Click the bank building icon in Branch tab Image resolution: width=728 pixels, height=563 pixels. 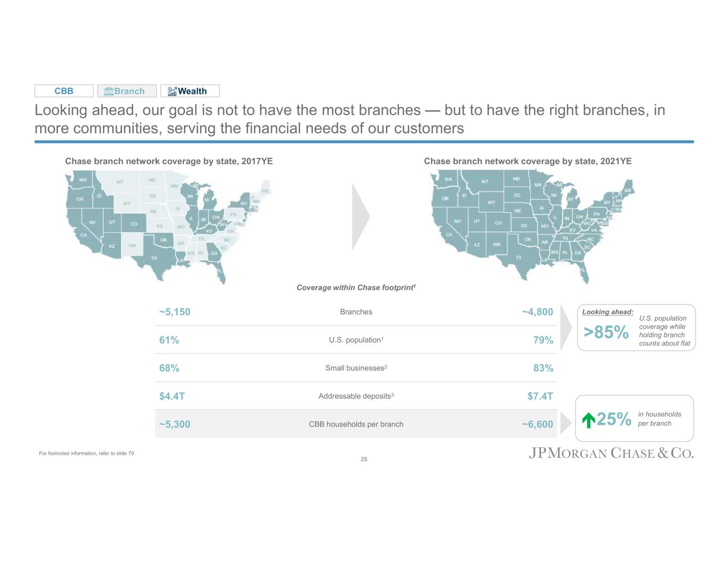tap(109, 91)
